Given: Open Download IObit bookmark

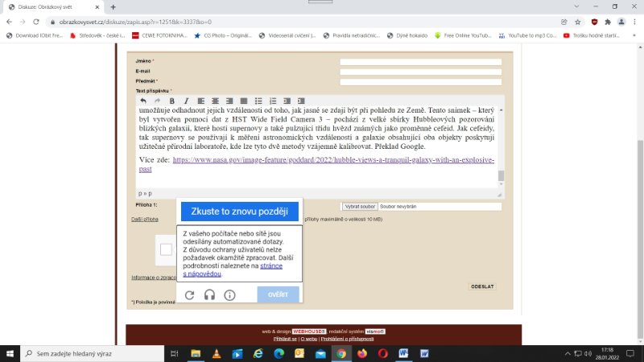Looking at the screenshot, I should 35,35.
